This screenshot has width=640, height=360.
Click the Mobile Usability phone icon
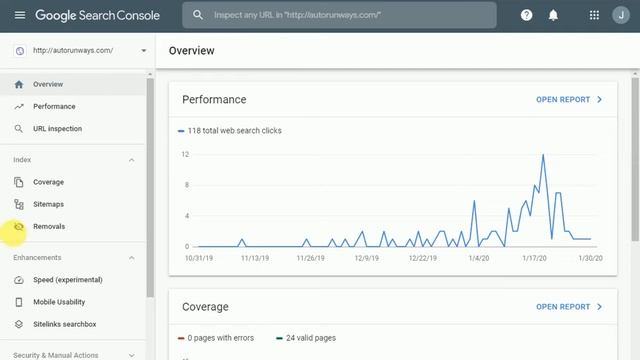pos(19,302)
